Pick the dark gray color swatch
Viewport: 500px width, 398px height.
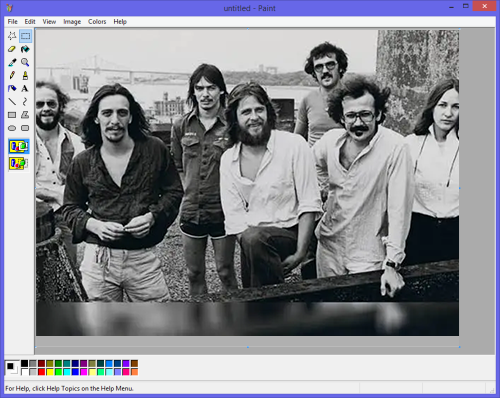(x=33, y=363)
